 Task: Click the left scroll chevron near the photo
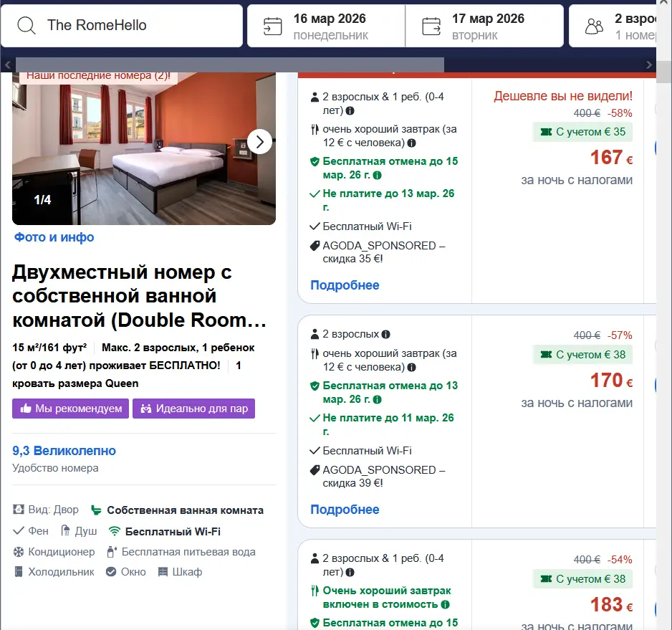pos(6,65)
